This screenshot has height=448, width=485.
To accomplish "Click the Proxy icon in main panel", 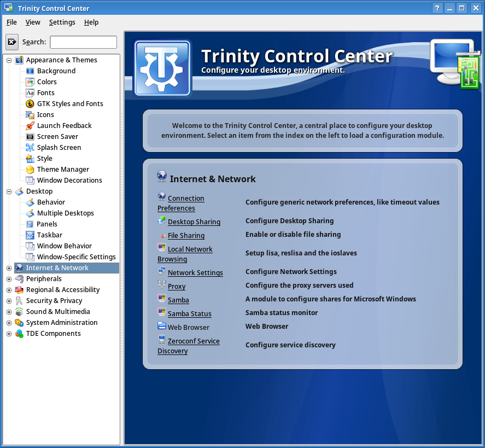I will coord(162,284).
